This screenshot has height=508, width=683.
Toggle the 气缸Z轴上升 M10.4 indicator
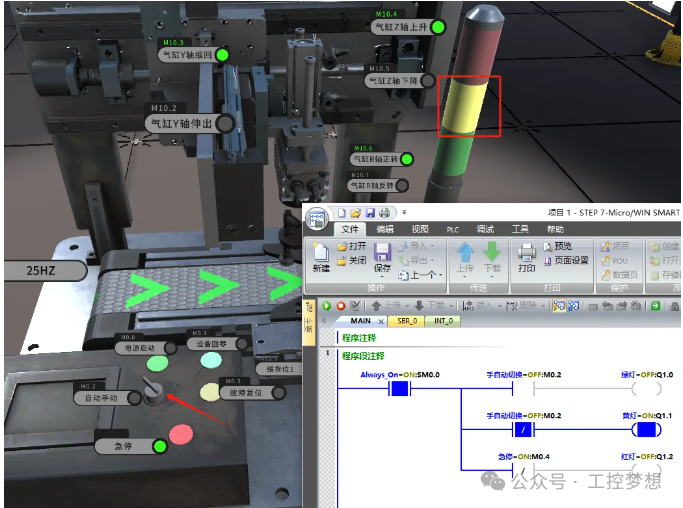(x=438, y=27)
